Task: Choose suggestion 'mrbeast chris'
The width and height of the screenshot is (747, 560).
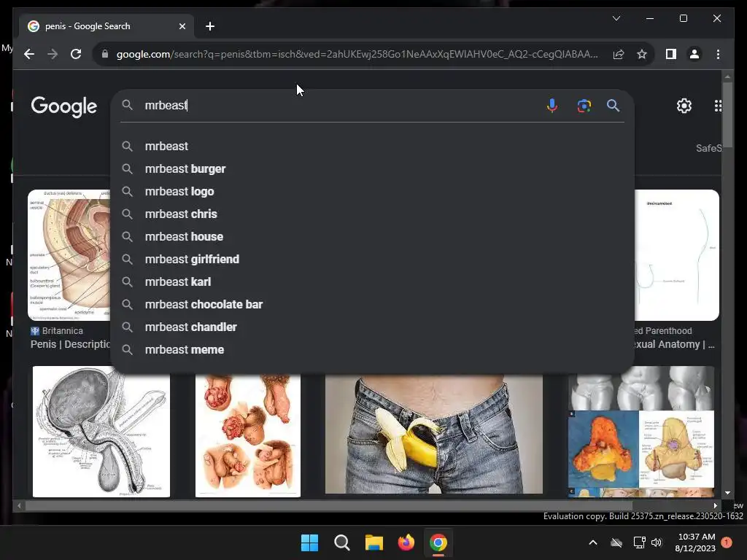Action: pyautogui.click(x=373, y=214)
